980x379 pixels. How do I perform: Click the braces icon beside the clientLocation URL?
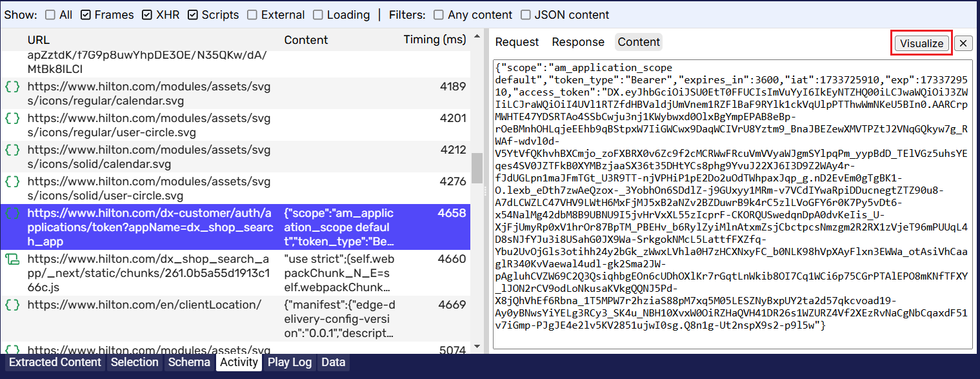click(12, 305)
